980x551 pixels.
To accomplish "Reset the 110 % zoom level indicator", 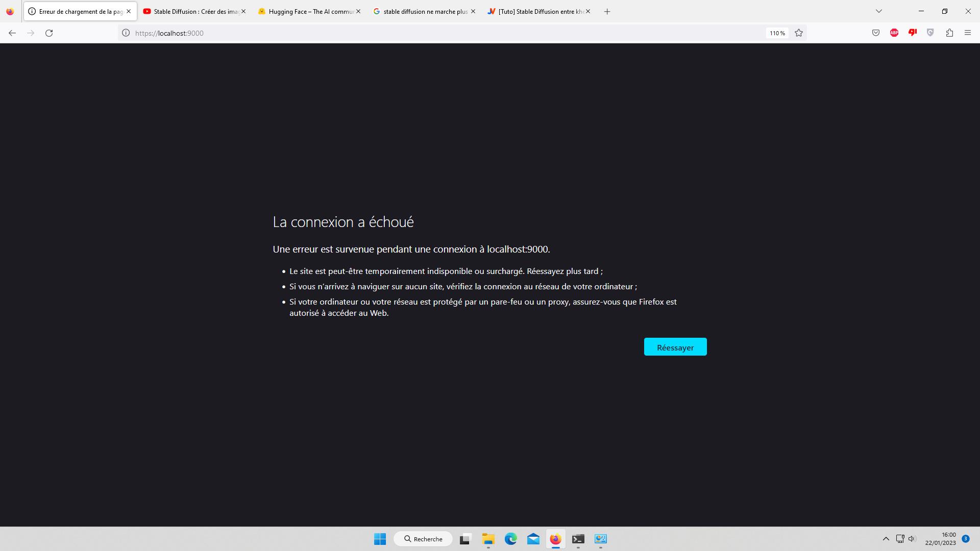I will (x=777, y=33).
